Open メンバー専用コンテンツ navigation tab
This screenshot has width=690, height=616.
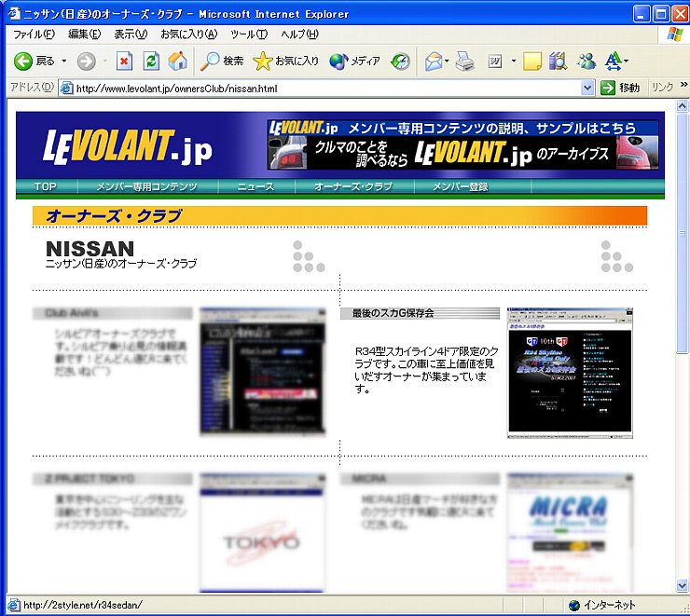pyautogui.click(x=147, y=186)
